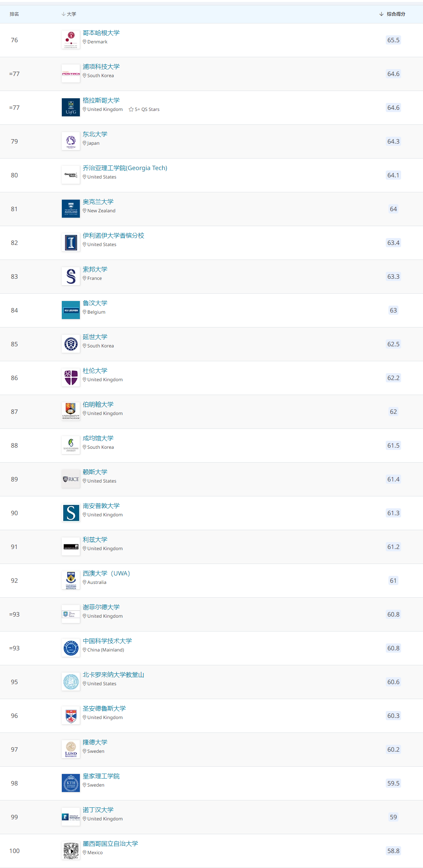This screenshot has width=423, height=868.
Task: Click the Lund University logo
Action: click(x=71, y=749)
